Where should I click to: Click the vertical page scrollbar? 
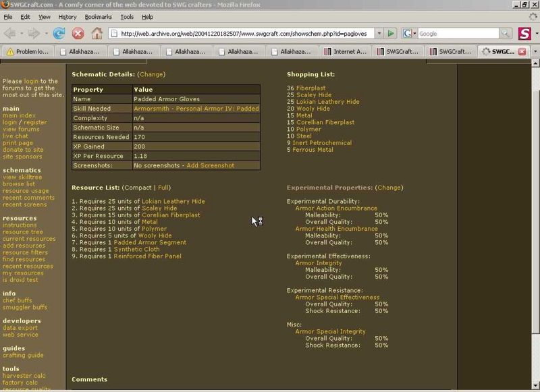535,202
